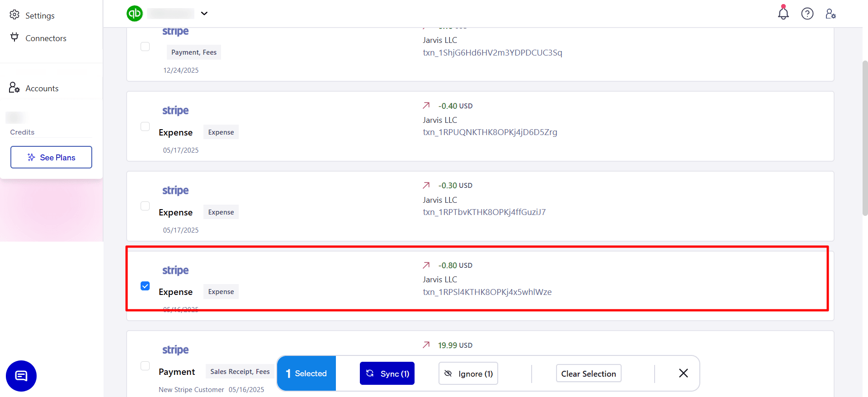The image size is (868, 397).
Task: Tick checkbox for the Payment, Fees 12/24/2025 transaction
Action: coord(145,47)
